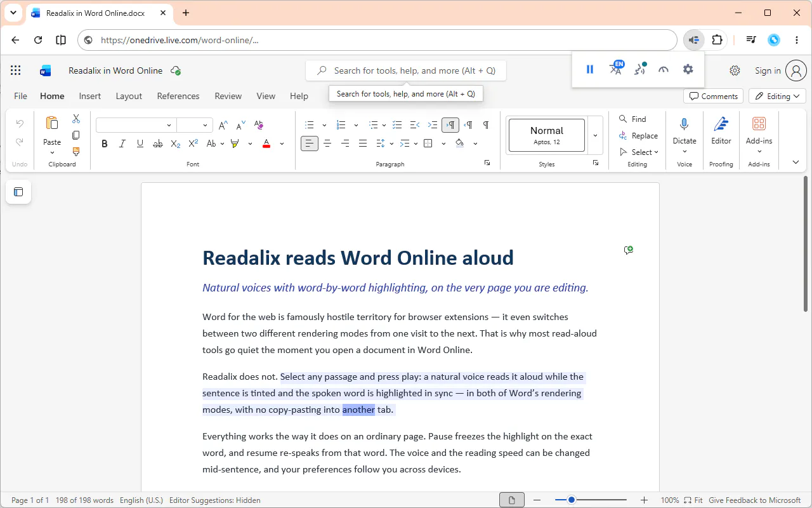Apply superscript formatting
The height and width of the screenshot is (508, 812).
click(x=193, y=144)
